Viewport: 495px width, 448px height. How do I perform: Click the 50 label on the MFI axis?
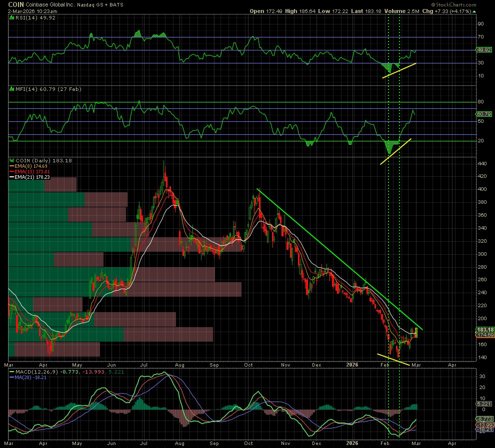[480, 121]
